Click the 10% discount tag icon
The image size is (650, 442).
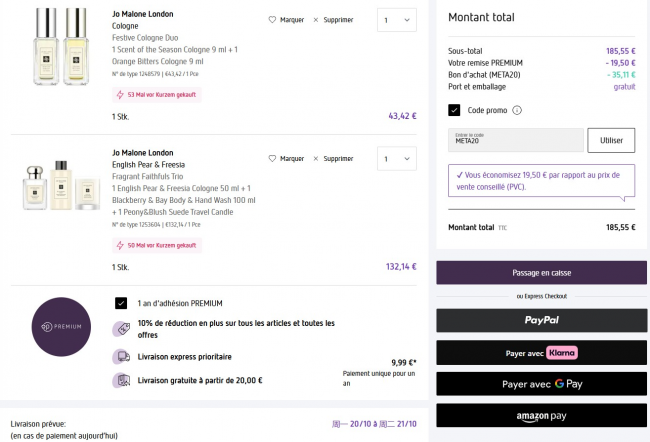121,328
